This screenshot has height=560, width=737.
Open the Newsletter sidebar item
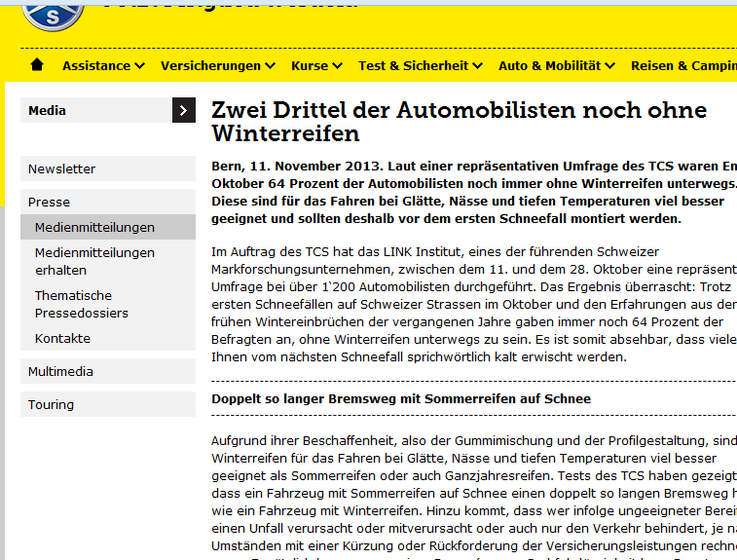click(x=108, y=168)
